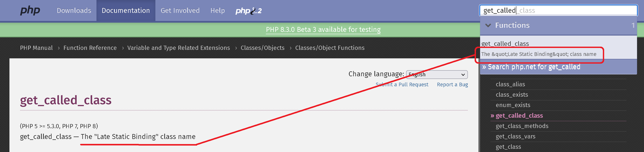644x152 pixels.
Task: Open Function Reference from breadcrumbs
Action: pos(90,48)
